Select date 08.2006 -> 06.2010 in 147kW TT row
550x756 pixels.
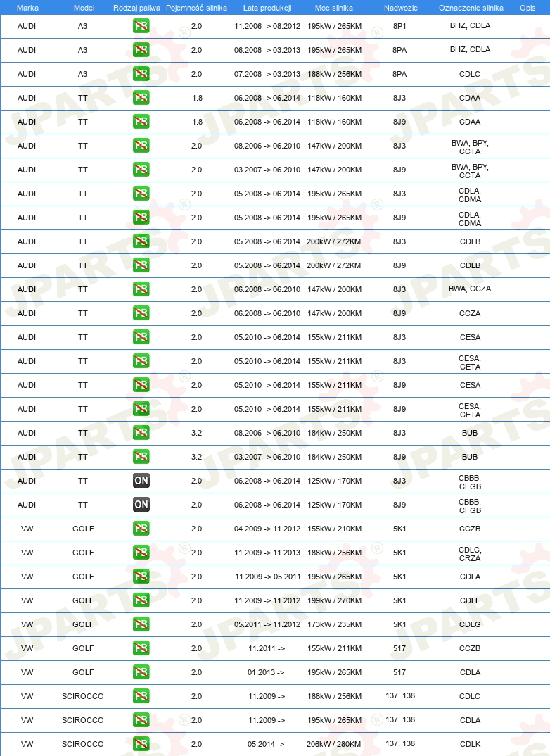tap(267, 146)
